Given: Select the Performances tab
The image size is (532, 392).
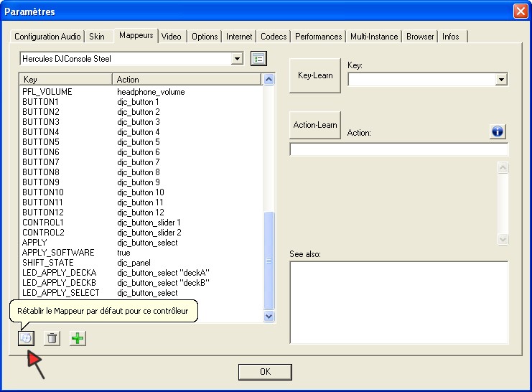Looking at the screenshot, I should point(319,37).
